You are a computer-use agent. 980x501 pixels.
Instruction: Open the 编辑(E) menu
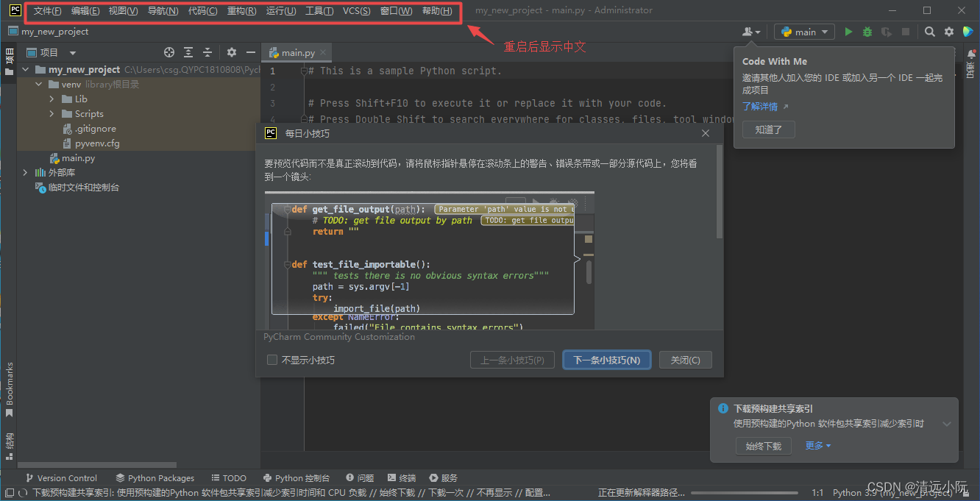(x=85, y=11)
